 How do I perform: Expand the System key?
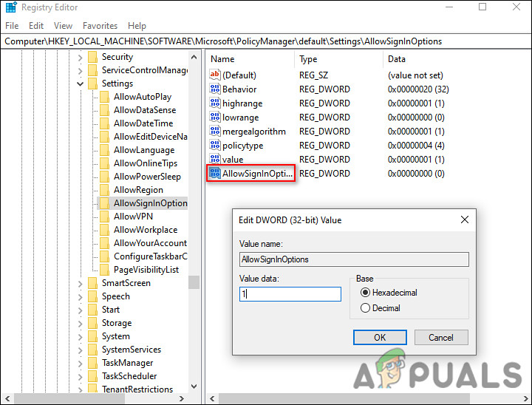click(x=80, y=337)
